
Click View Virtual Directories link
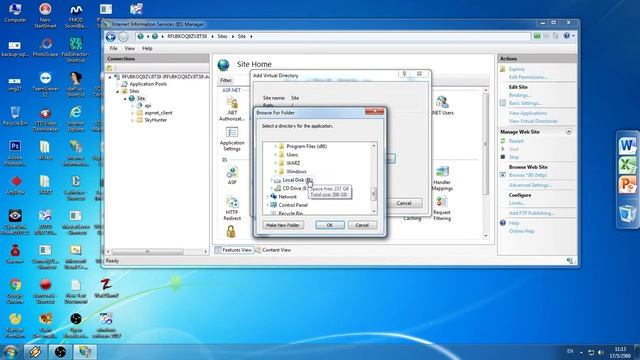point(533,121)
